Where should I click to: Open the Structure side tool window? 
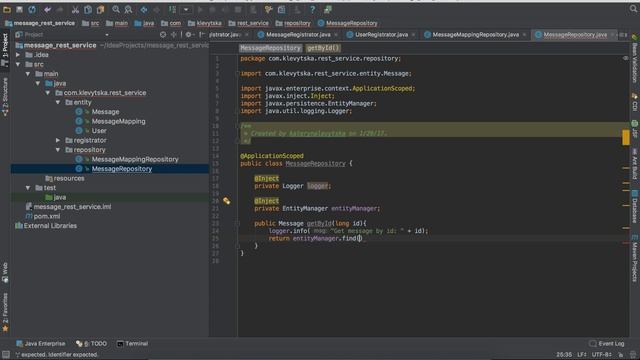tap(5, 97)
